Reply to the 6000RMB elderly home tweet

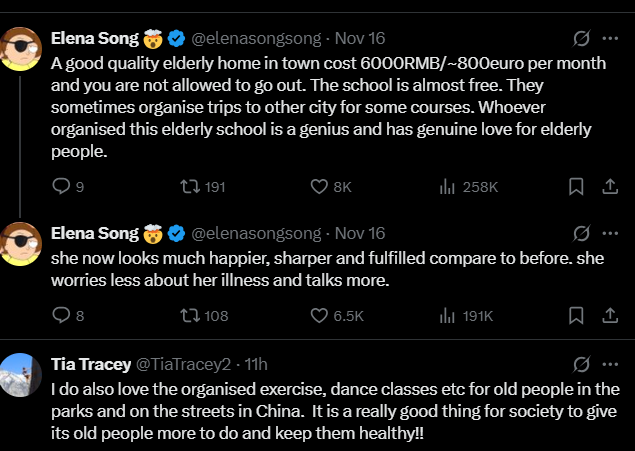[61, 186]
